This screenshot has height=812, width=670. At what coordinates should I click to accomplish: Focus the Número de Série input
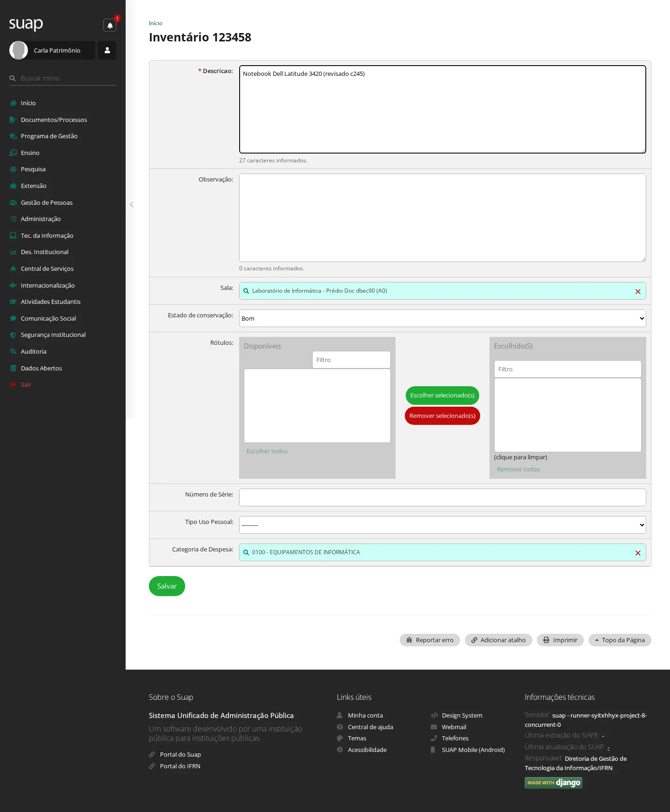(442, 497)
